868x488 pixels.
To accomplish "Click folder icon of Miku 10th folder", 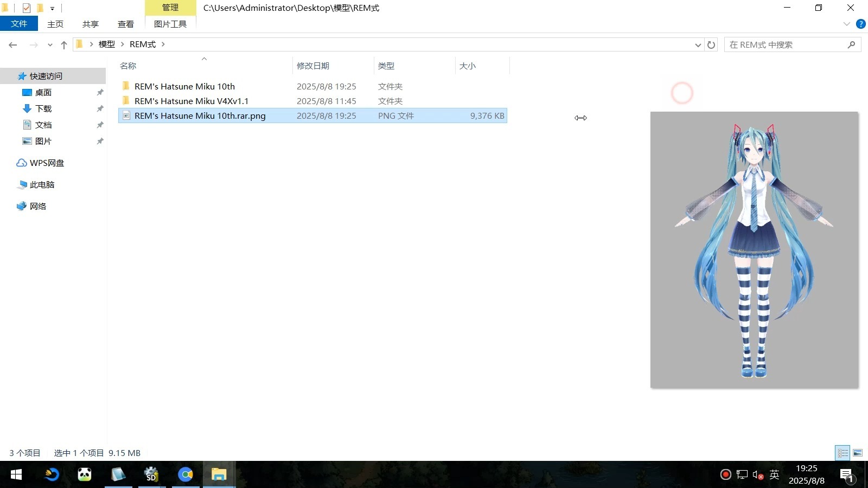I will [x=126, y=86].
